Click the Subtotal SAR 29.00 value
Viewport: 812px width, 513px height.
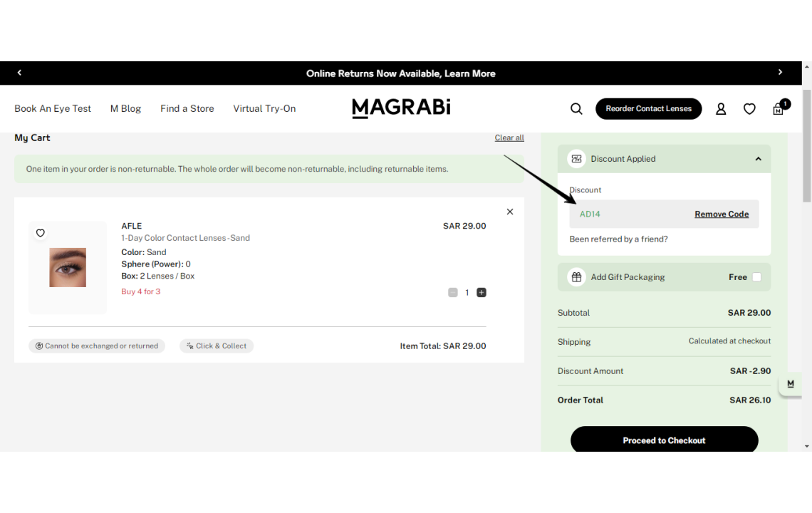(x=749, y=313)
